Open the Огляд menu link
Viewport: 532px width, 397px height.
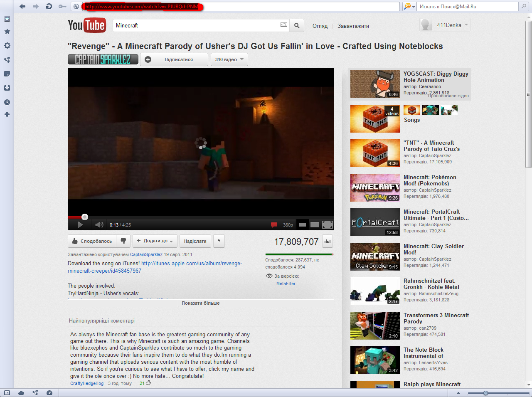click(x=320, y=26)
